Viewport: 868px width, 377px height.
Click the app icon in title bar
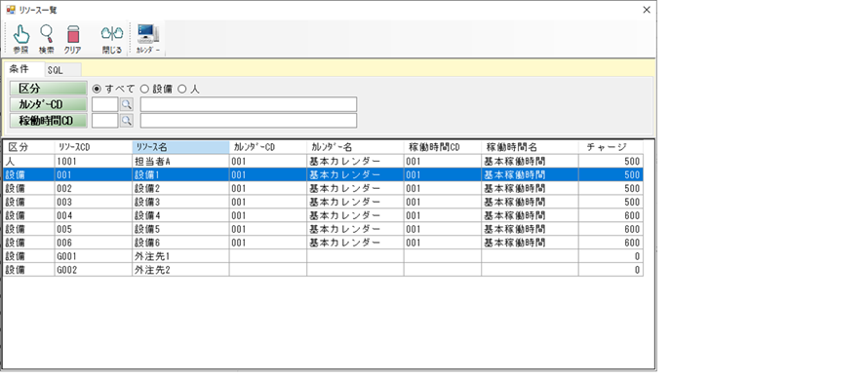click(x=11, y=10)
